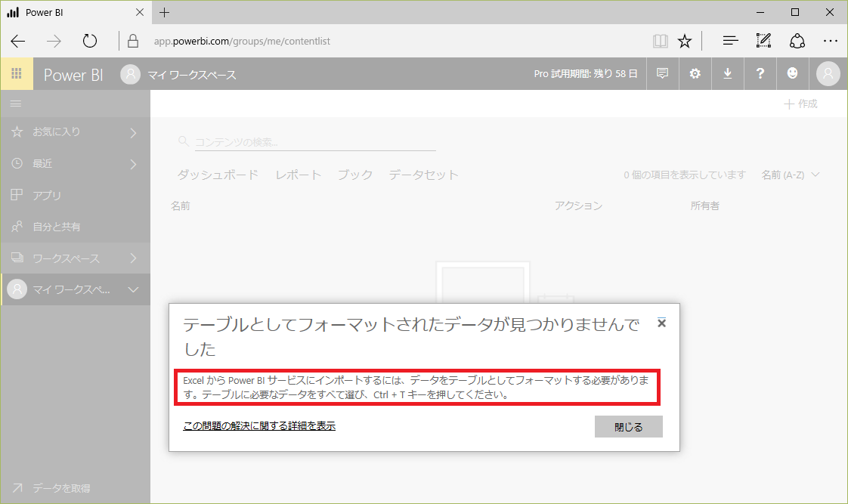Open the この問題の解決に関する詳細を表示 link
The height and width of the screenshot is (504, 848).
click(259, 426)
